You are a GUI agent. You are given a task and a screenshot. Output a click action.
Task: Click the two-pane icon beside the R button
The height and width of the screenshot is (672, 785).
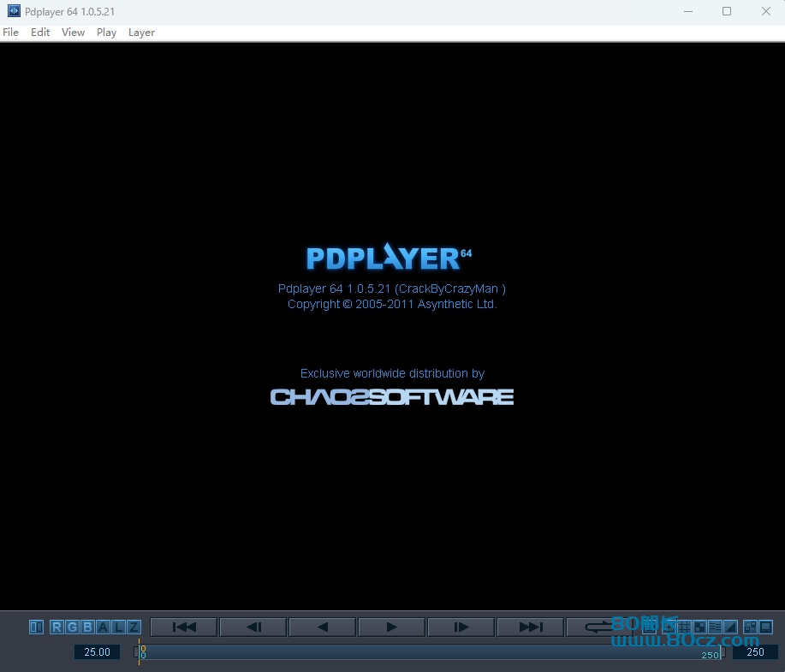37,627
